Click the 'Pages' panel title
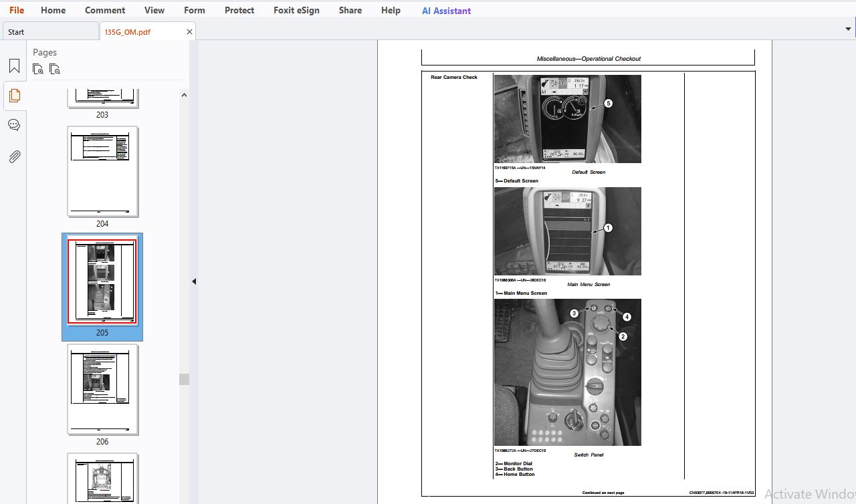 pos(45,52)
